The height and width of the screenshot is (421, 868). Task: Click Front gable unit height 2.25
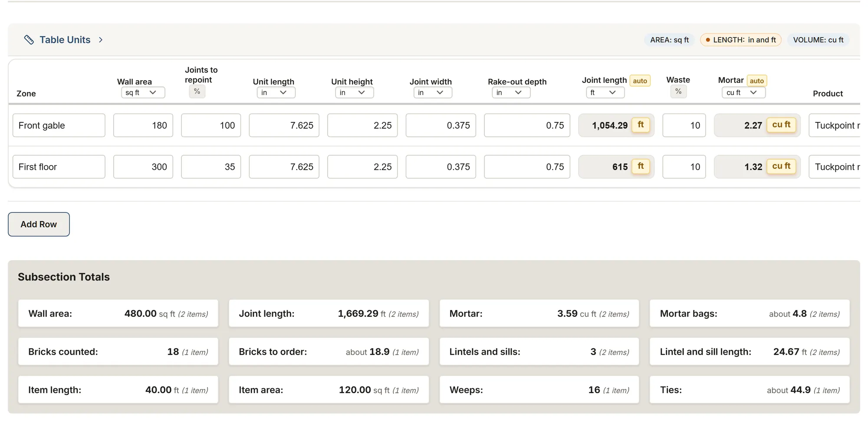click(x=362, y=125)
